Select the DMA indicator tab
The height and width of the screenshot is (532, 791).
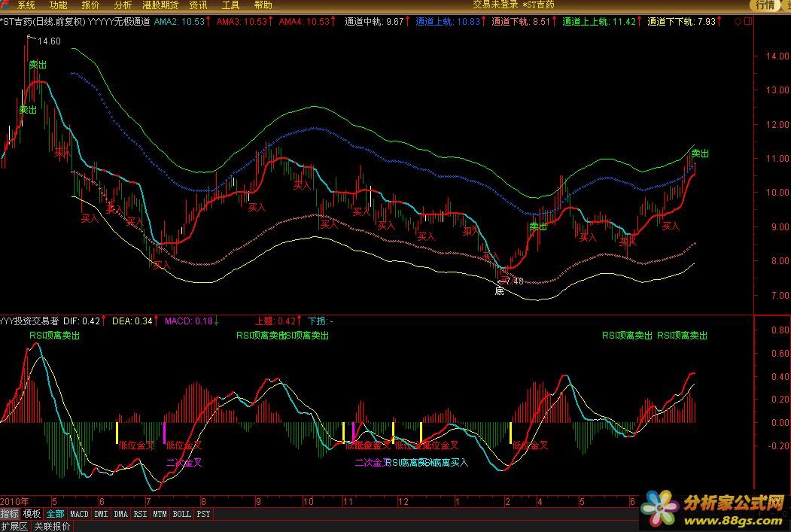click(x=121, y=514)
